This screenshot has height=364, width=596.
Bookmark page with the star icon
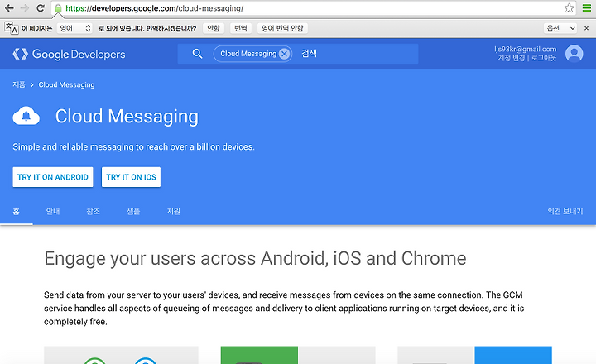click(569, 8)
